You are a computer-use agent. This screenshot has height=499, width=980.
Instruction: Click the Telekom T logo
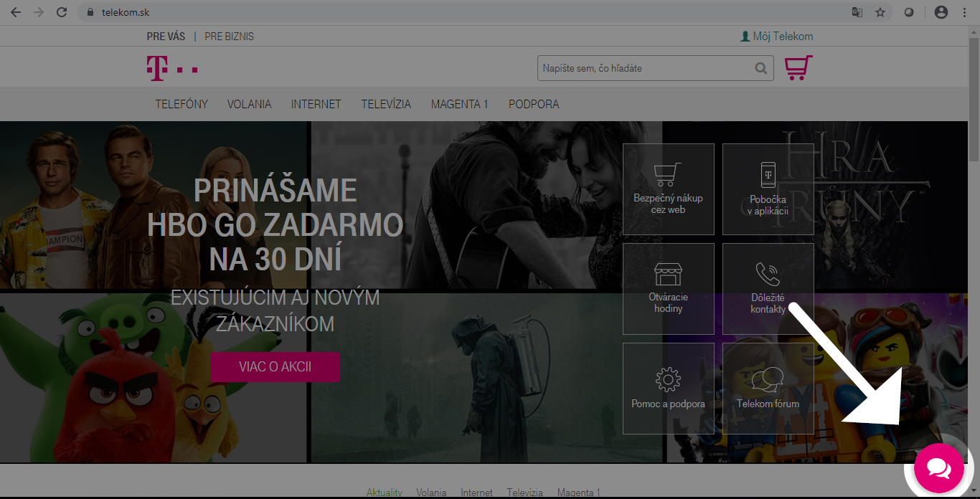(x=172, y=67)
